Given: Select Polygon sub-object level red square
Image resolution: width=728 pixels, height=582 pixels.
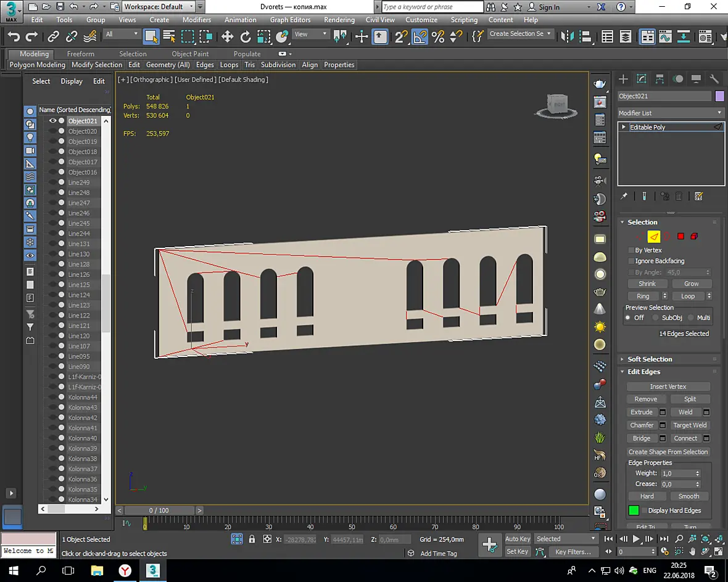Looking at the screenshot, I should (680, 236).
